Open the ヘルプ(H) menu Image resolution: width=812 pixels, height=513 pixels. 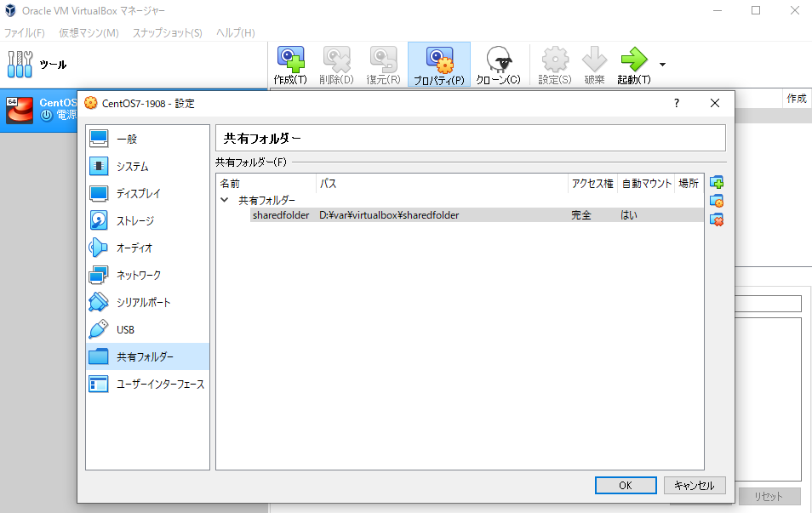pyautogui.click(x=235, y=32)
